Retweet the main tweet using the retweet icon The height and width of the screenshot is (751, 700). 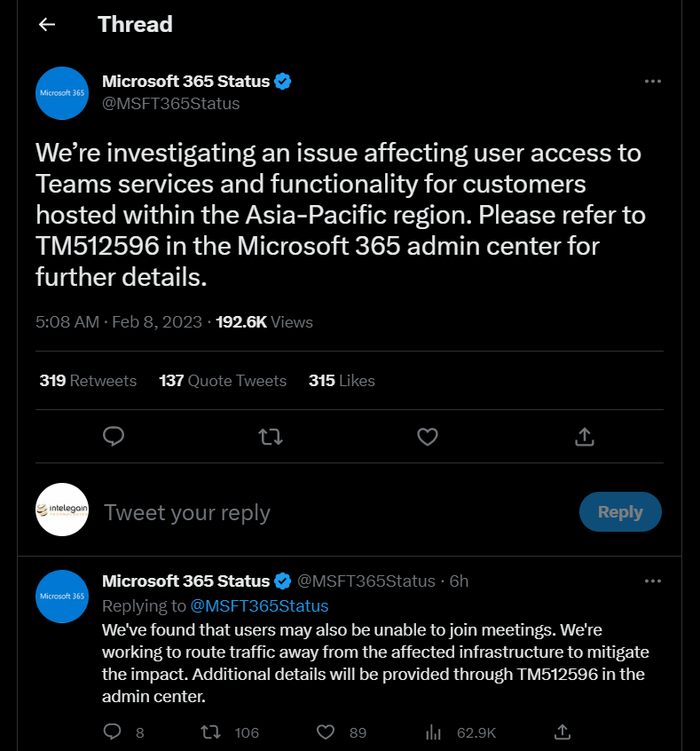pyautogui.click(x=271, y=437)
